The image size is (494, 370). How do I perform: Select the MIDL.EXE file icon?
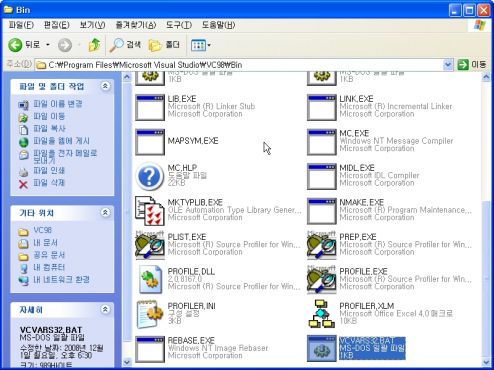click(x=322, y=177)
